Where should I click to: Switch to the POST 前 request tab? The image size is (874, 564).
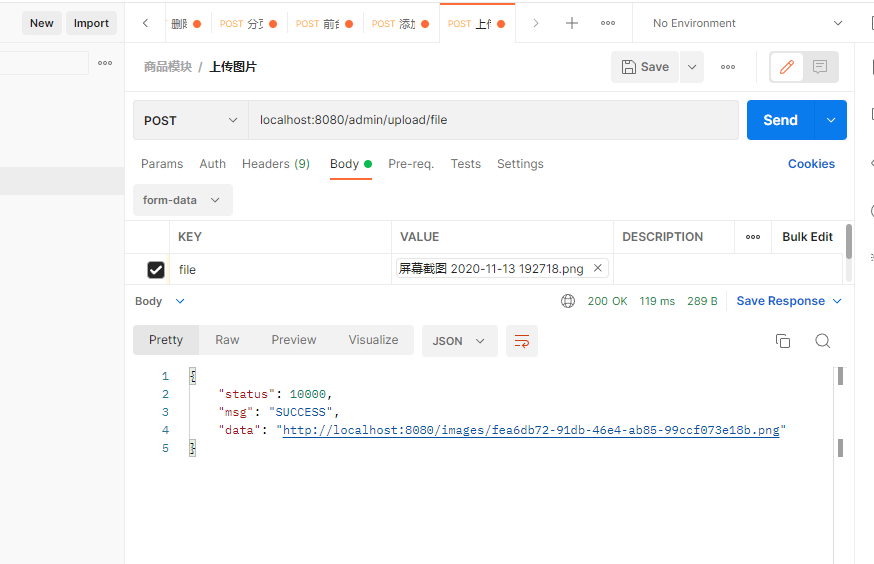tap(324, 24)
